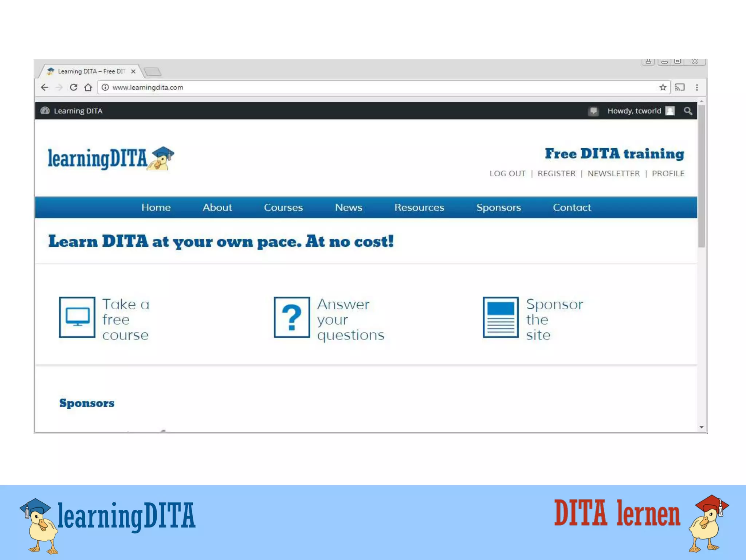
Task: Open Chrome three-dot menu
Action: 697,87
